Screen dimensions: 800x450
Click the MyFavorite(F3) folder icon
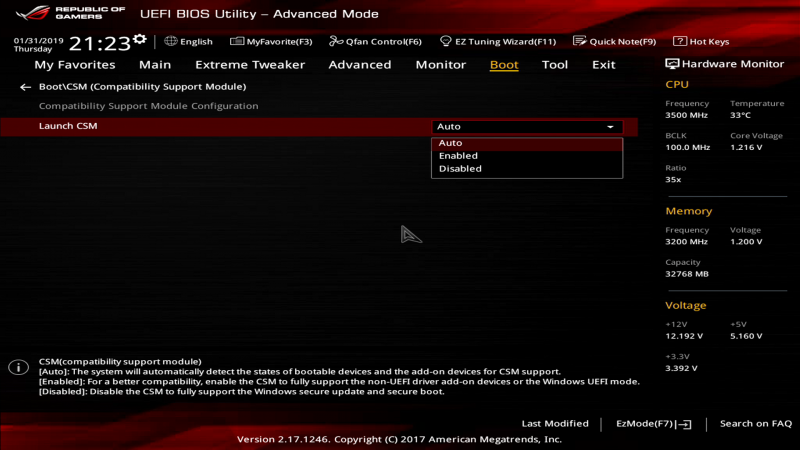click(237, 41)
